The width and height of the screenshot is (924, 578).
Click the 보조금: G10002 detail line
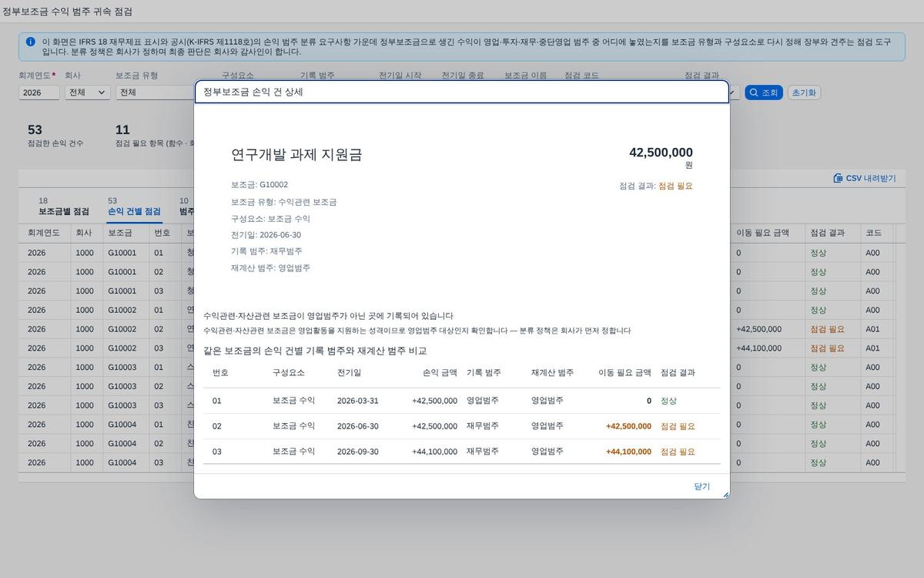pos(259,185)
